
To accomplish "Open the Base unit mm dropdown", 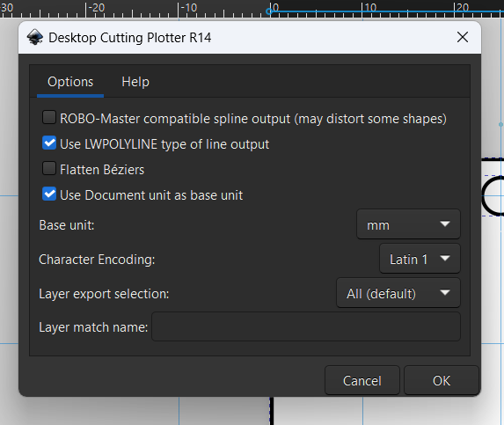I will 408,224.
